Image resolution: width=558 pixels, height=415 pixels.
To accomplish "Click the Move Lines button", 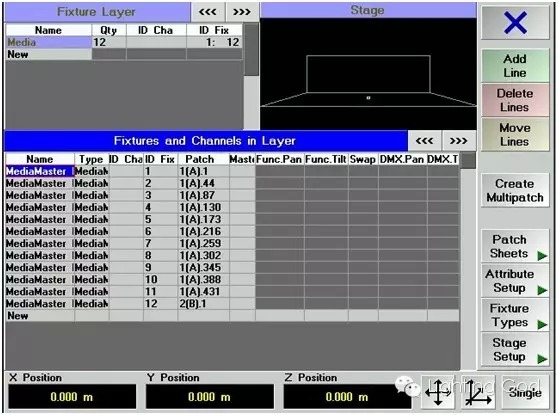I will point(515,135).
